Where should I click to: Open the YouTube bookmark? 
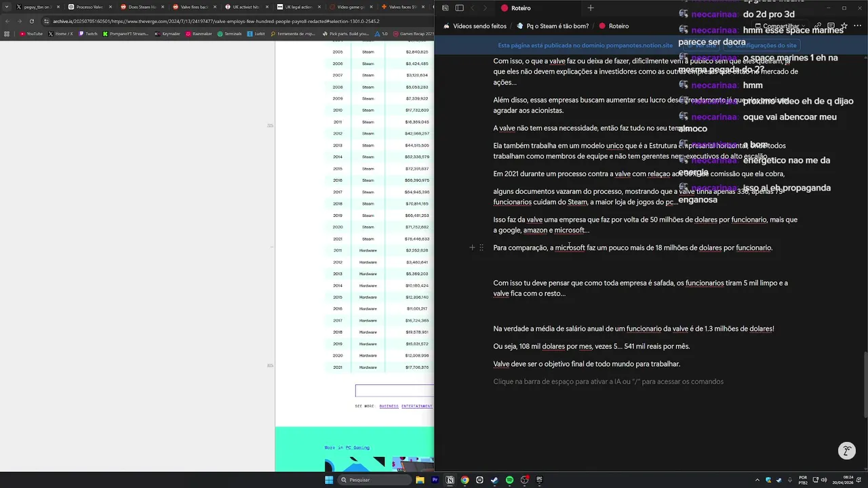tap(31, 33)
